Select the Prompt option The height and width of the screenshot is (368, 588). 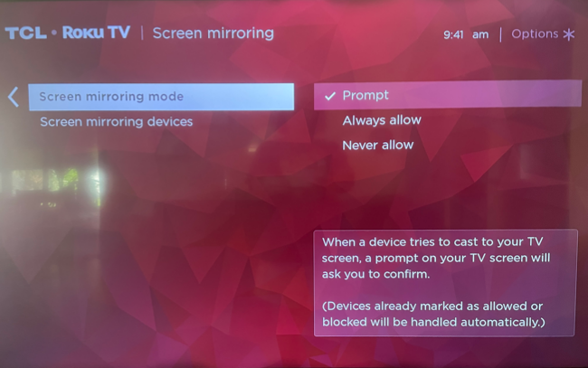pyautogui.click(x=448, y=95)
